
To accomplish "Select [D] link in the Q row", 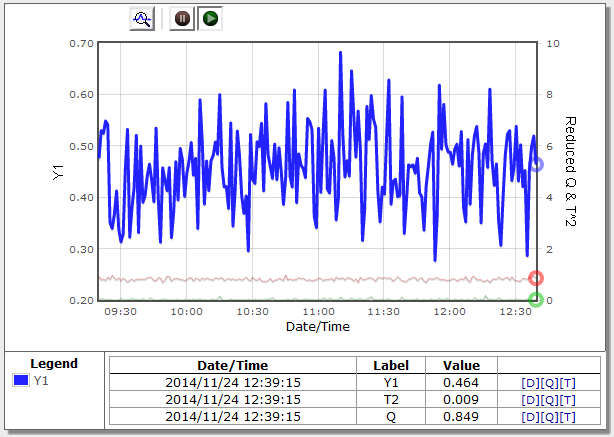I will pos(529,416).
